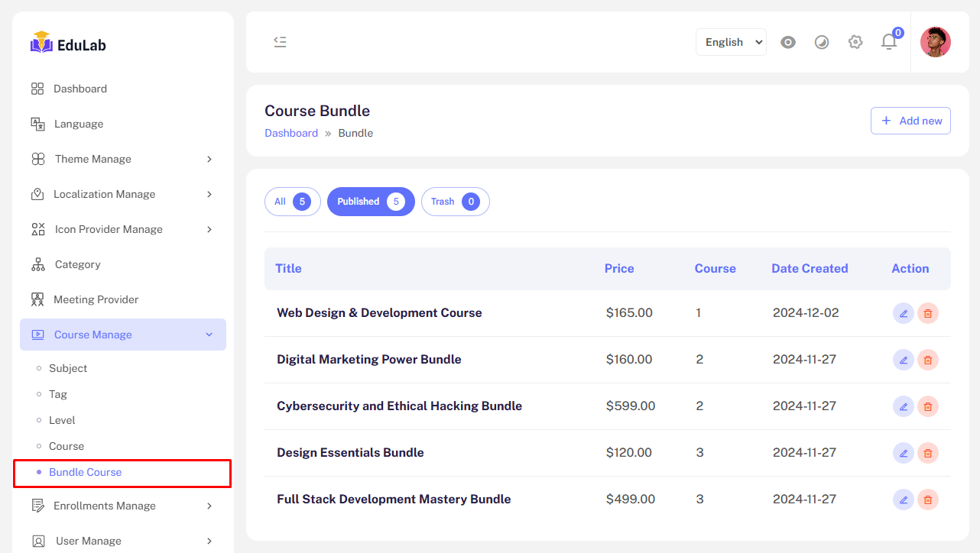The image size is (980, 553).
Task: Edit the Web Design & Development Course bundle
Action: pyautogui.click(x=904, y=313)
